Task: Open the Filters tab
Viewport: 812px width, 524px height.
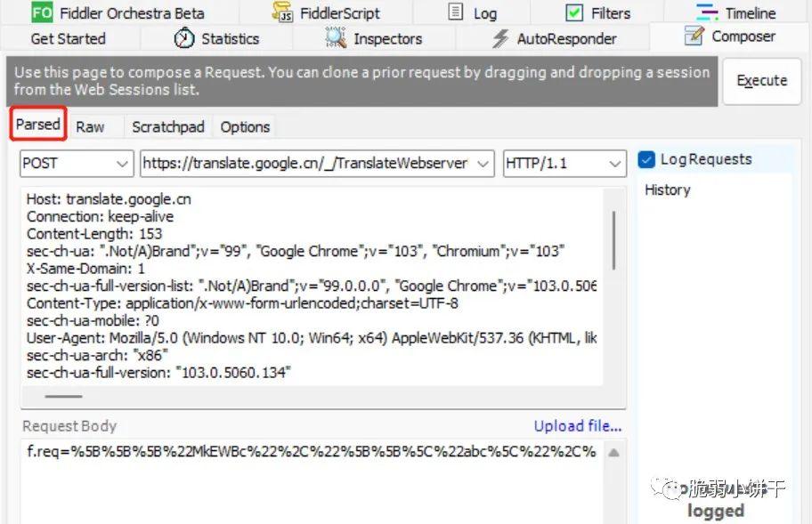Action: pyautogui.click(x=597, y=12)
